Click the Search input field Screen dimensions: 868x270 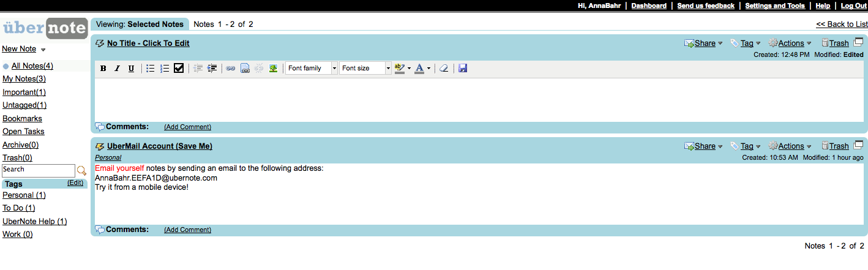(38, 170)
